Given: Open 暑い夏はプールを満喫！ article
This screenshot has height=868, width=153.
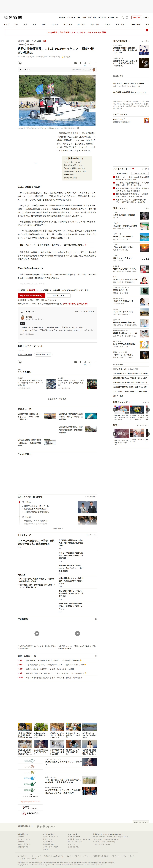Looking at the screenshot, I should tap(123, 236).
